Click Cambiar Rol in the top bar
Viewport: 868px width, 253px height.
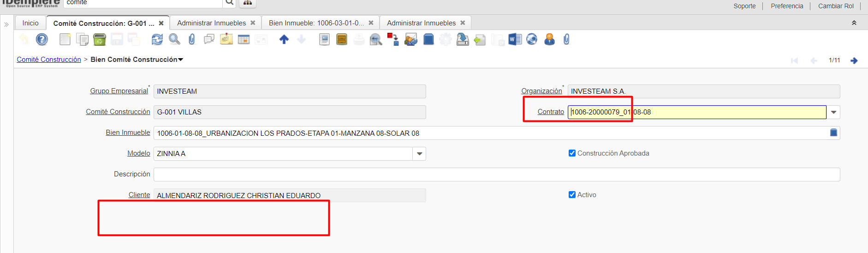pyautogui.click(x=836, y=6)
